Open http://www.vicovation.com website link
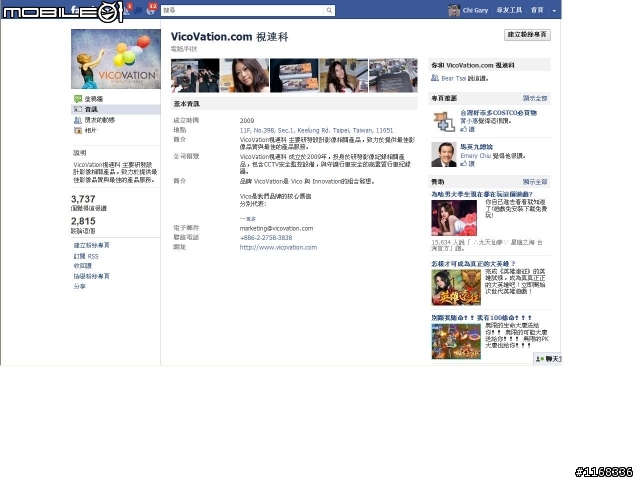640x480 pixels. click(x=278, y=247)
